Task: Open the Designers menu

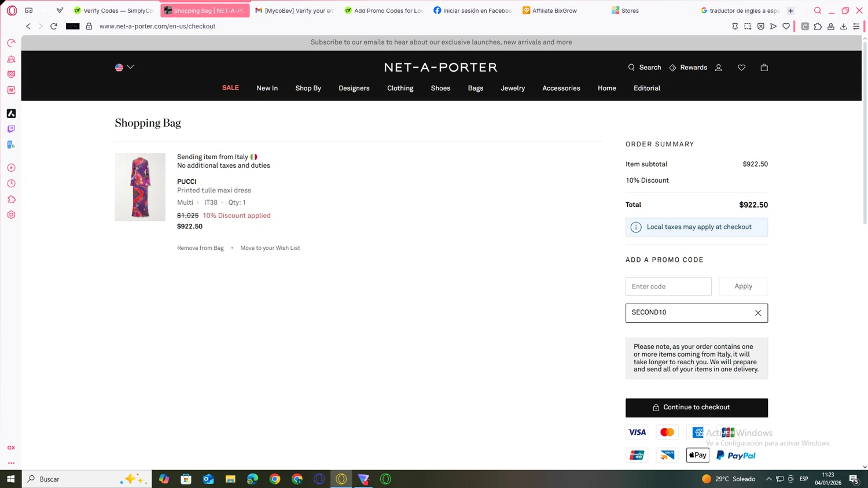Action: pos(354,88)
